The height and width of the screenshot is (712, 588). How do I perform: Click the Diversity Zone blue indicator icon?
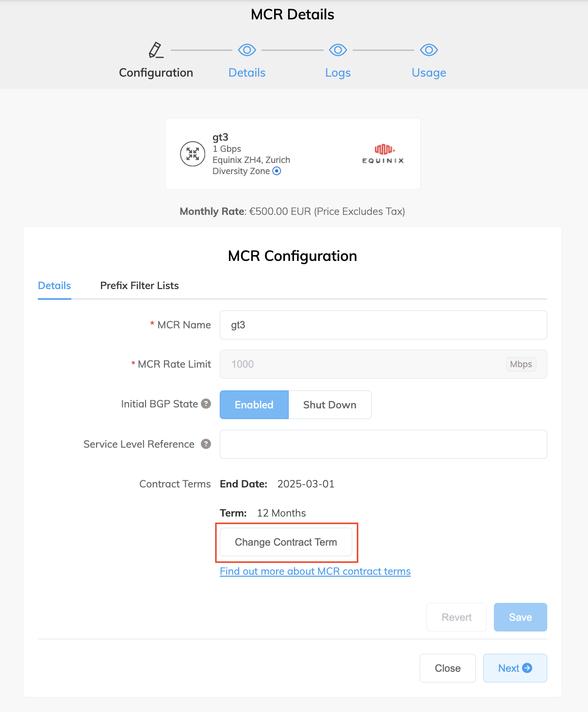pos(277,171)
